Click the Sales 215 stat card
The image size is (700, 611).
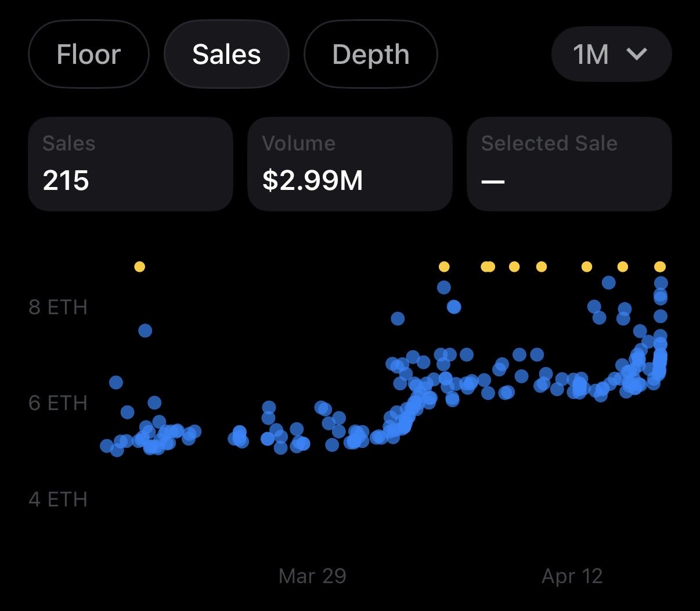point(130,164)
